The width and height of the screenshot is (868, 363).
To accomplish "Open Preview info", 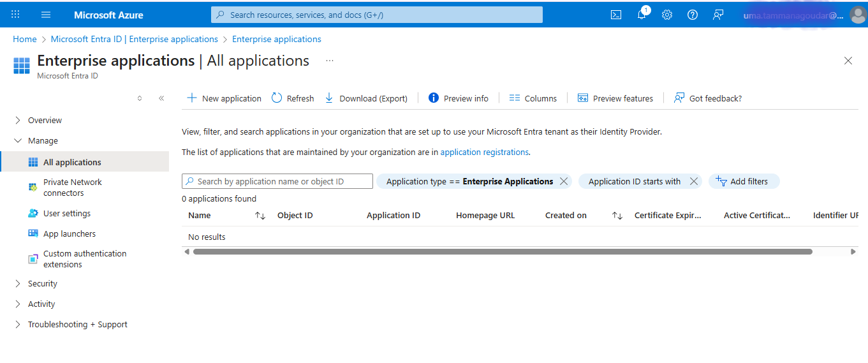I will pos(459,98).
